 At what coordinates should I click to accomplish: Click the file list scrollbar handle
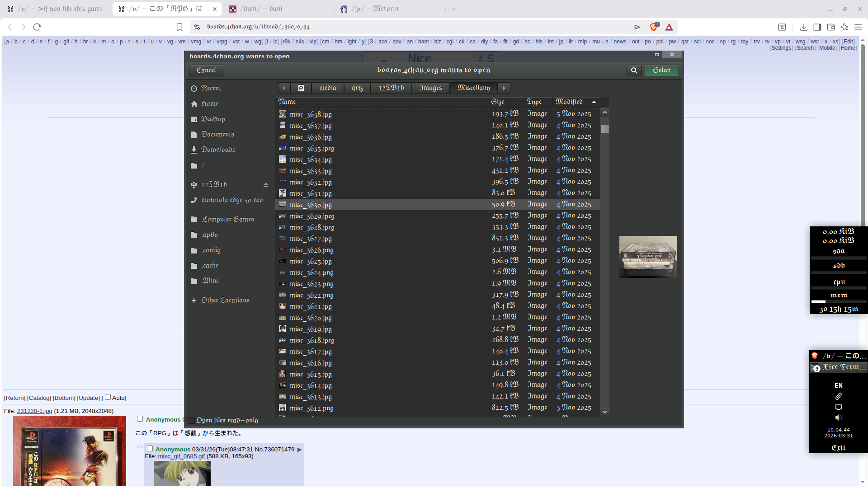point(605,129)
